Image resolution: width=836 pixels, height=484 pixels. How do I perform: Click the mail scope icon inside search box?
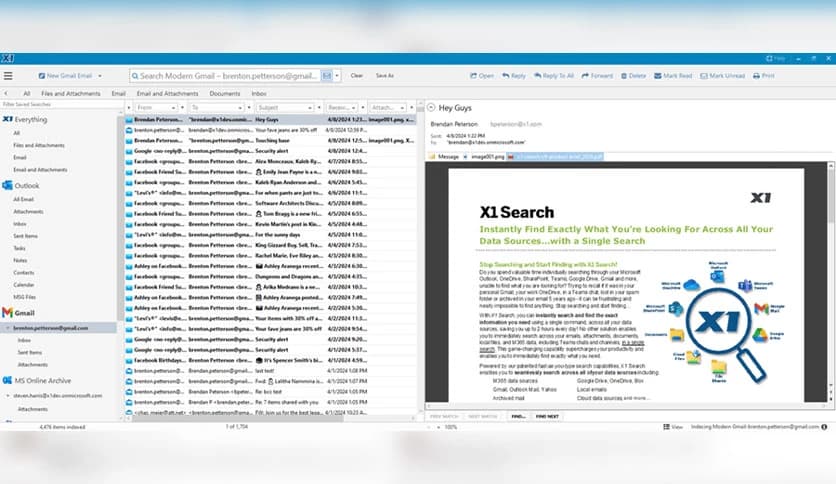pos(327,76)
